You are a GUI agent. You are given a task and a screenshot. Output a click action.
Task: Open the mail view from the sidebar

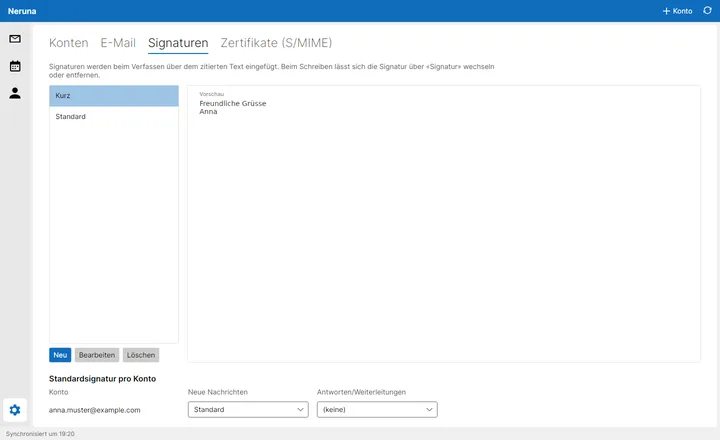coord(15,39)
